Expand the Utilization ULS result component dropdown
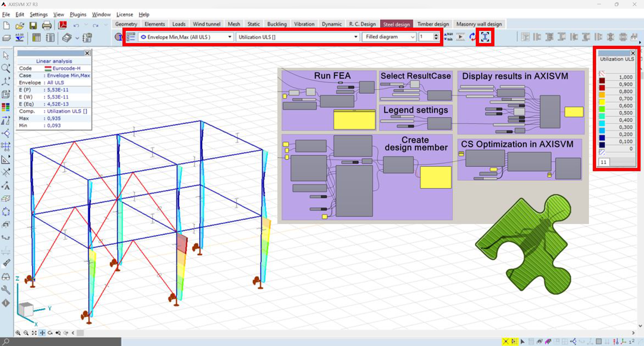 (355, 37)
